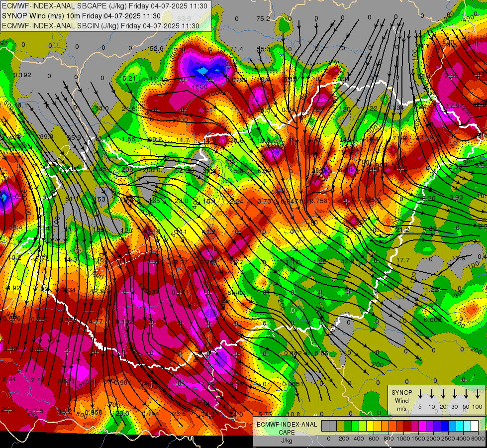Pick the bright magenta swatch right of 1500 tick
This screenshot has height=448, width=487.
[x=422, y=426]
